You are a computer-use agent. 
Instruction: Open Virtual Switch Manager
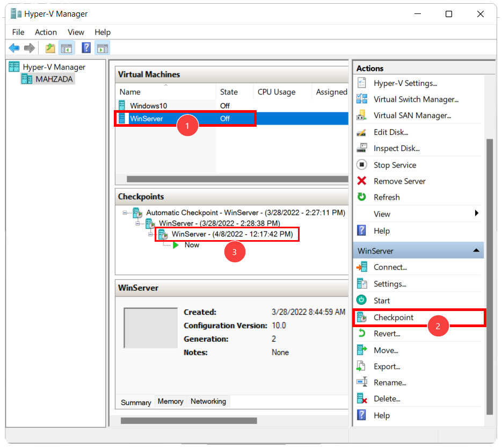pos(416,99)
